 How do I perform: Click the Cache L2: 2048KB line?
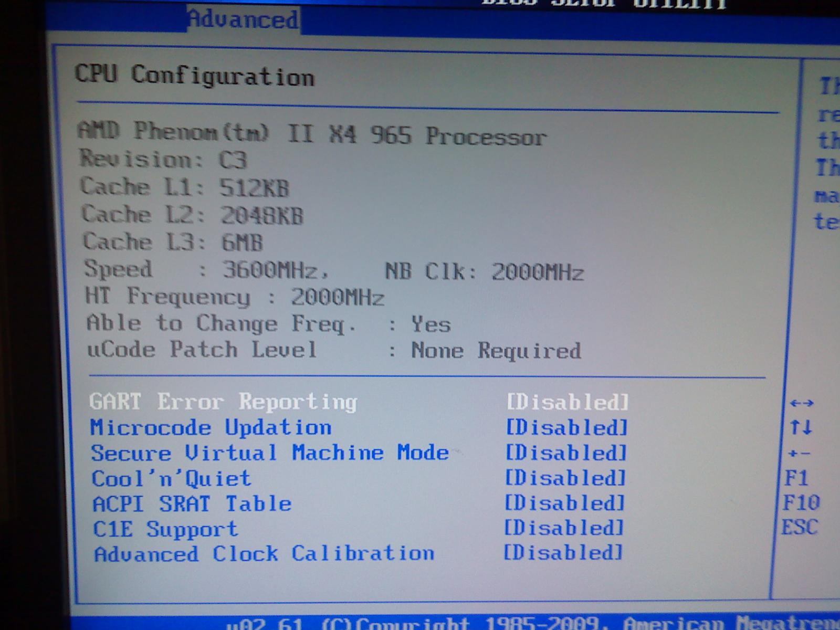[193, 214]
